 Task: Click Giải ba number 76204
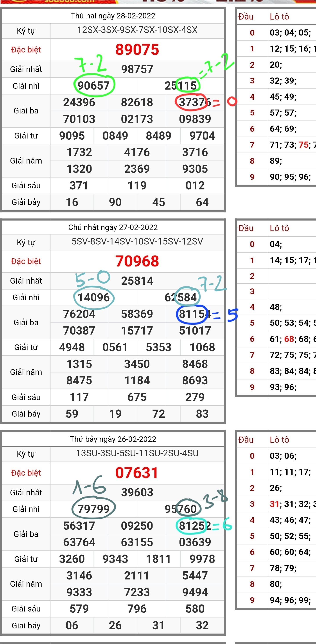tap(79, 314)
